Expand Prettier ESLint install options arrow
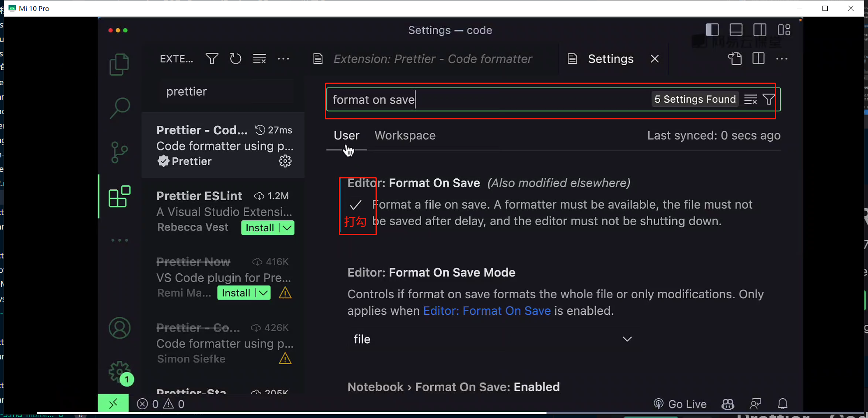 (287, 228)
